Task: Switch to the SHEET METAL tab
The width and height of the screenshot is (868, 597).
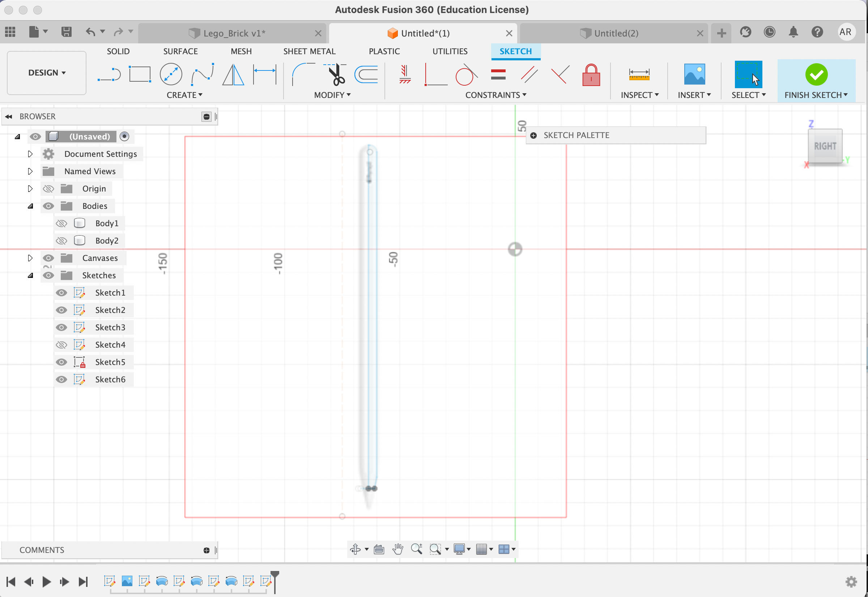Action: point(309,51)
